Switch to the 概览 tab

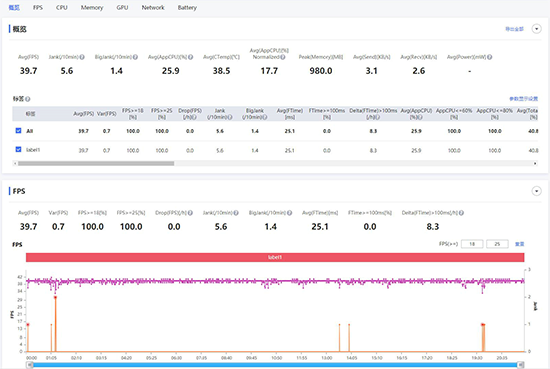tap(14, 7)
